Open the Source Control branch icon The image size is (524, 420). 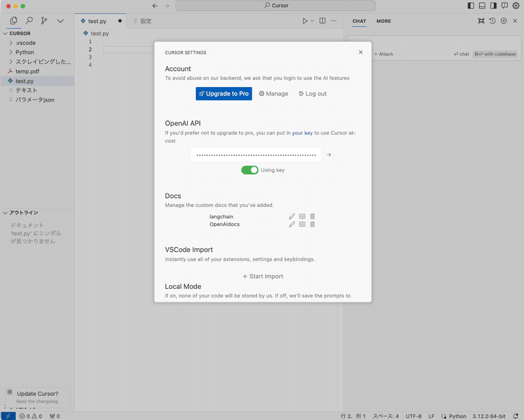pos(44,21)
